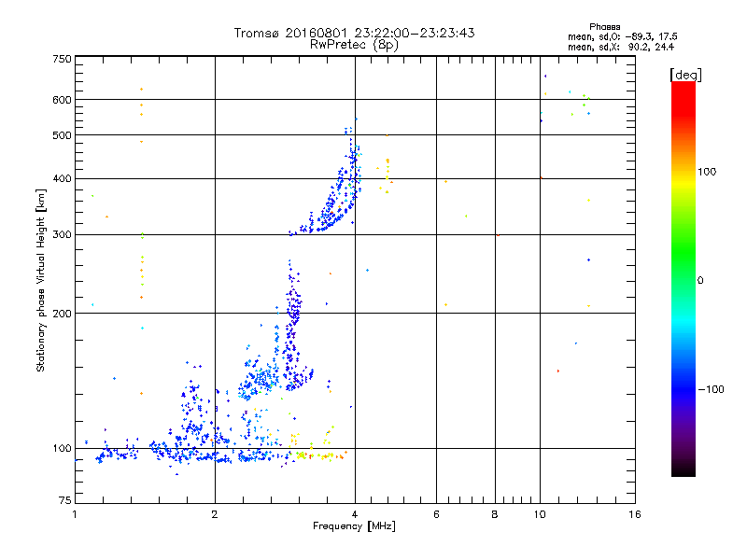Click the green region of the colorbar near 0
The height and width of the screenshot is (560, 747).
(x=684, y=267)
